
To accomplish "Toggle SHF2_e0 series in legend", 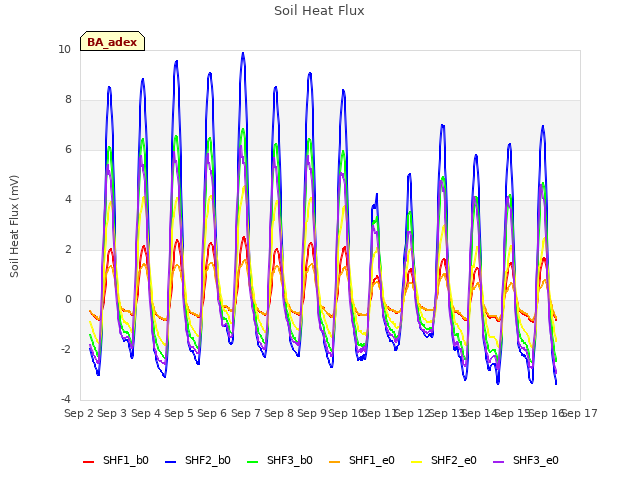I will point(444,461).
